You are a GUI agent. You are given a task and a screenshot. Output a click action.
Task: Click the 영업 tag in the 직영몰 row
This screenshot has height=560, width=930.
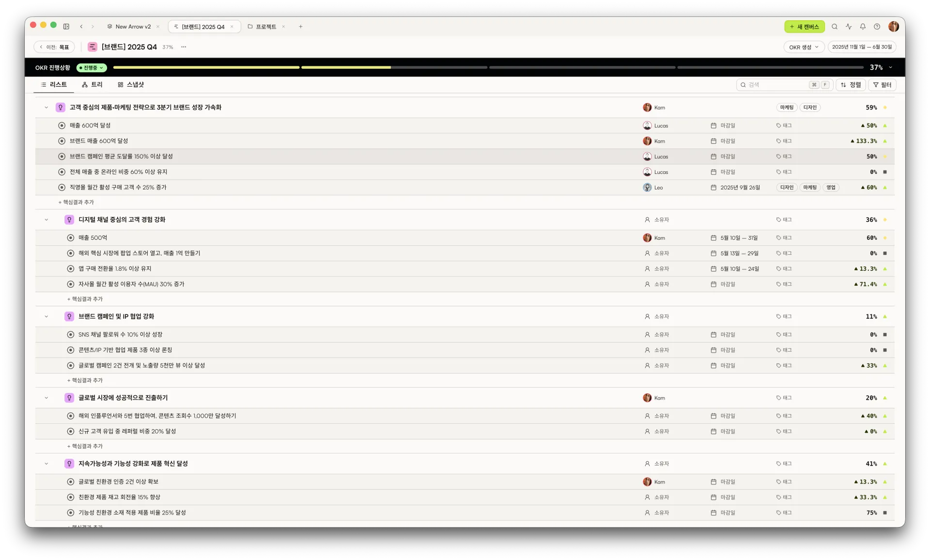831,187
